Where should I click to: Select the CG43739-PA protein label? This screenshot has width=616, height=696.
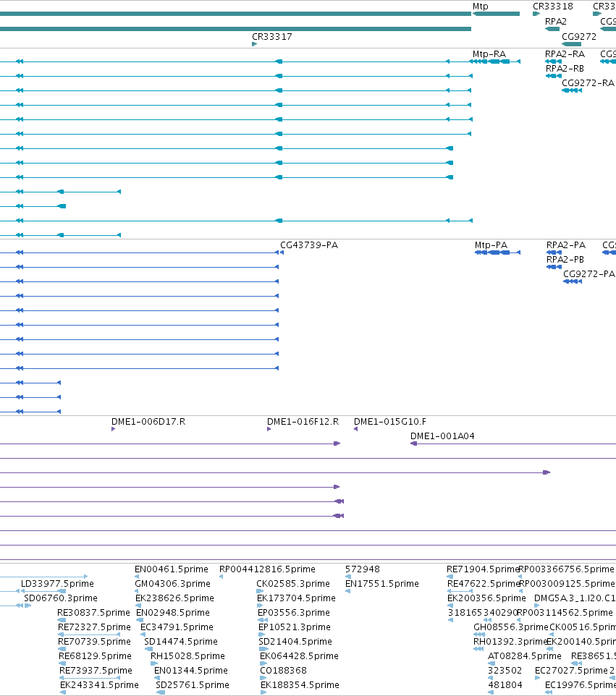click(309, 245)
